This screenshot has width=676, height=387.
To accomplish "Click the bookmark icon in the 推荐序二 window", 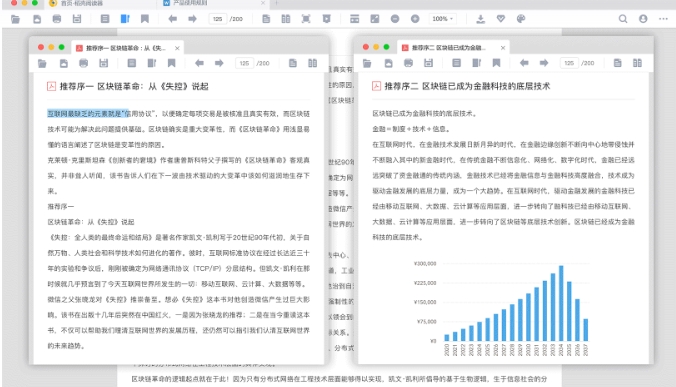I will pyautogui.click(x=496, y=63).
